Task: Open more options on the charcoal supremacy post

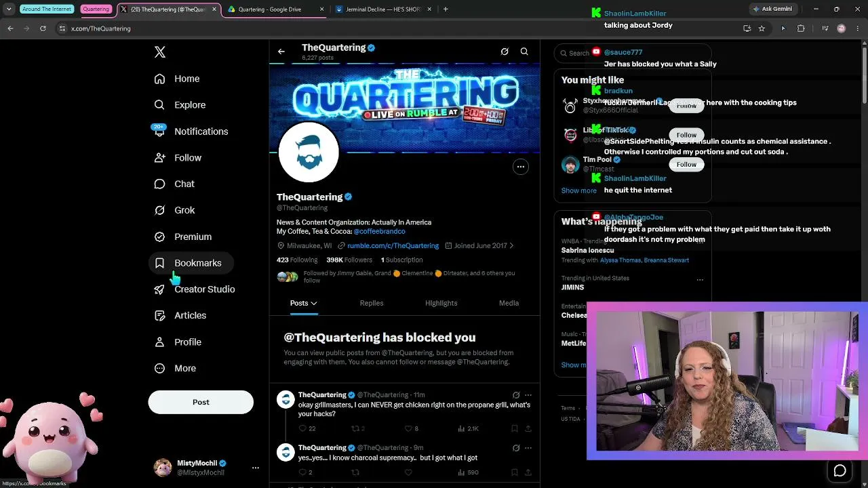Action: (528, 448)
